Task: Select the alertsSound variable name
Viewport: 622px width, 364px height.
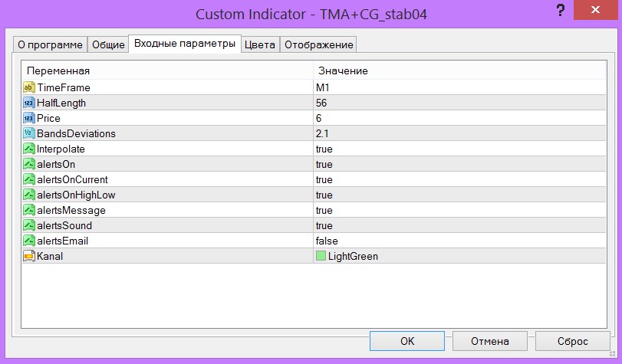Action: click(x=64, y=225)
